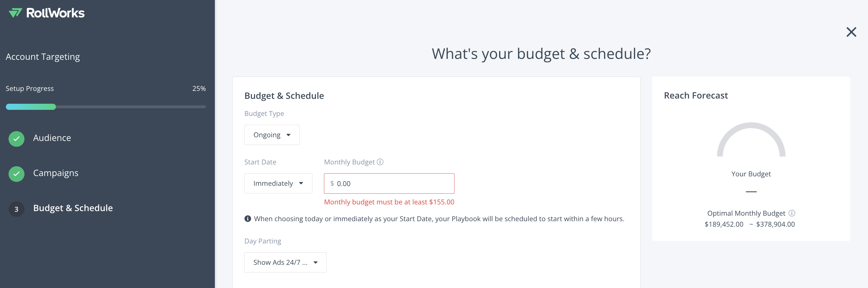Open the Show Ads 24/7 day parting dropdown
This screenshot has height=288, width=868.
[285, 262]
